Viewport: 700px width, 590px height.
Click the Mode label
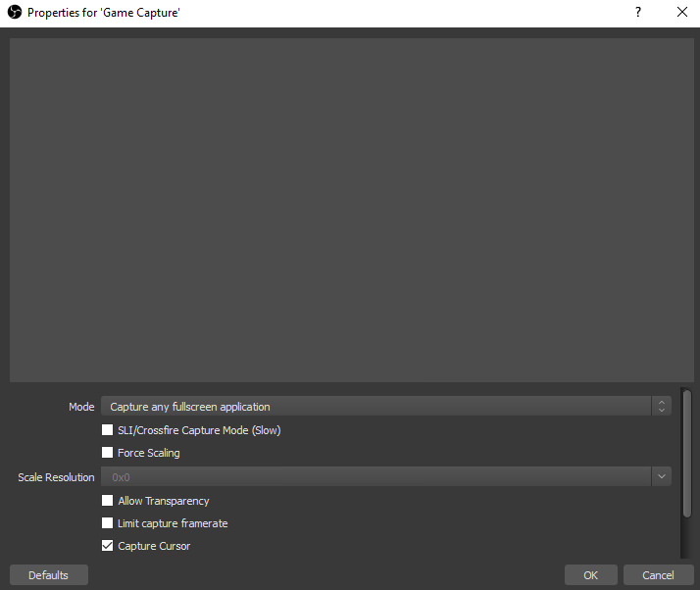coord(81,407)
